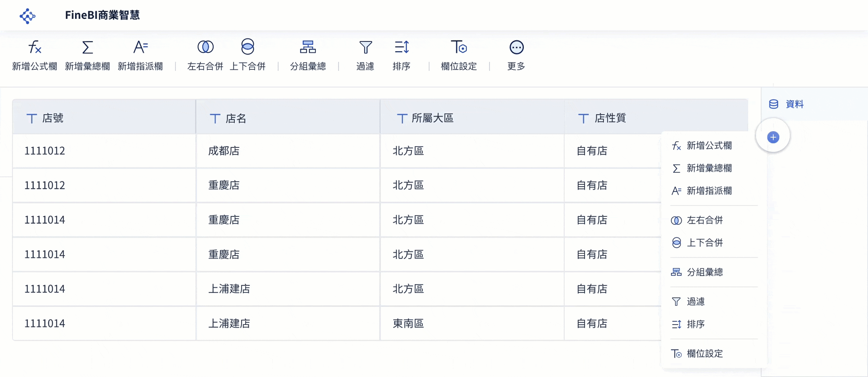This screenshot has height=377, width=868.
Task: Open the 更多 options dropdown
Action: (x=516, y=47)
